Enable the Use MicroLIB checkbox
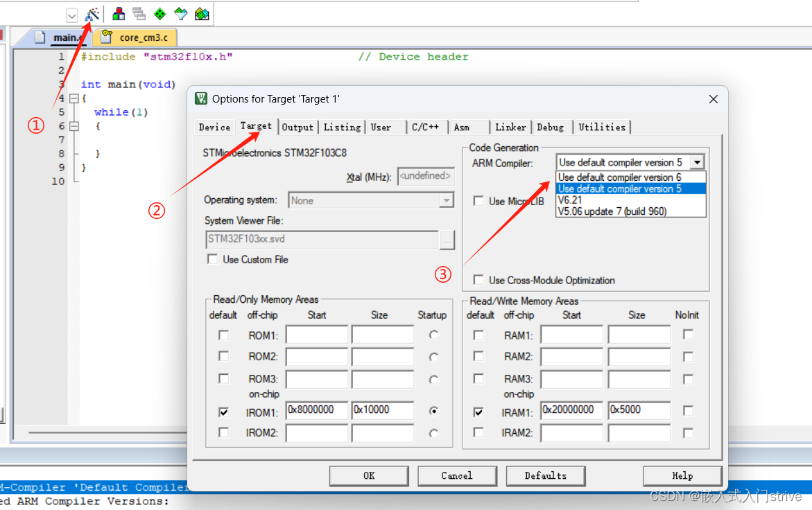 [x=478, y=201]
